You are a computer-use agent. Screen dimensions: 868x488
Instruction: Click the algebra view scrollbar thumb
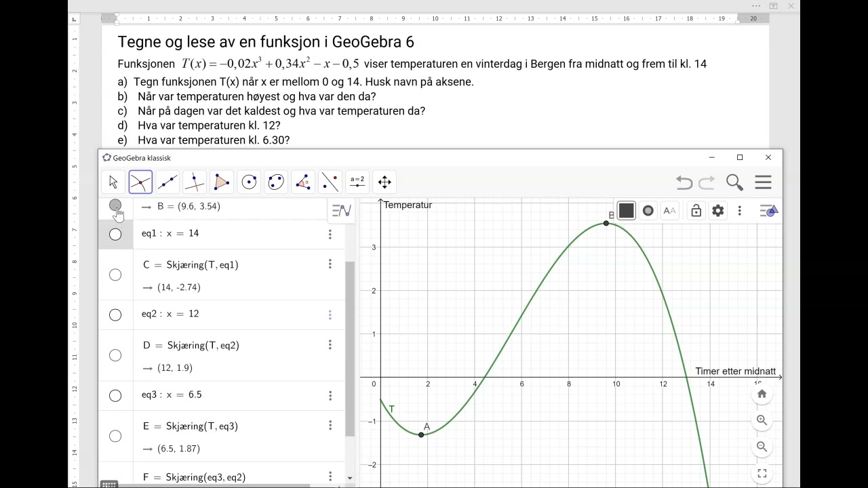point(350,348)
